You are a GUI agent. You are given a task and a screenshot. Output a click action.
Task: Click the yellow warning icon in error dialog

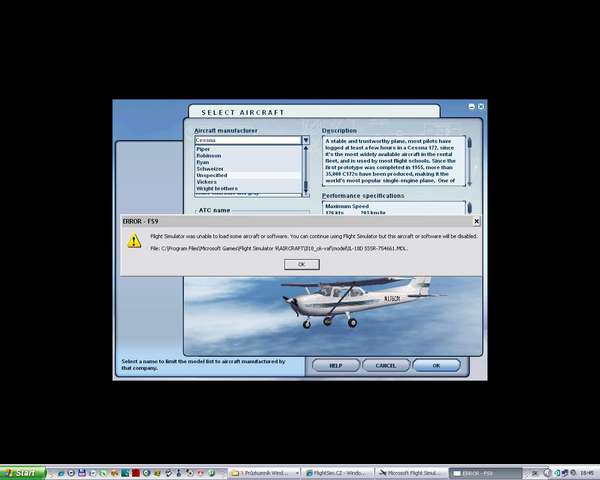pyautogui.click(x=134, y=241)
